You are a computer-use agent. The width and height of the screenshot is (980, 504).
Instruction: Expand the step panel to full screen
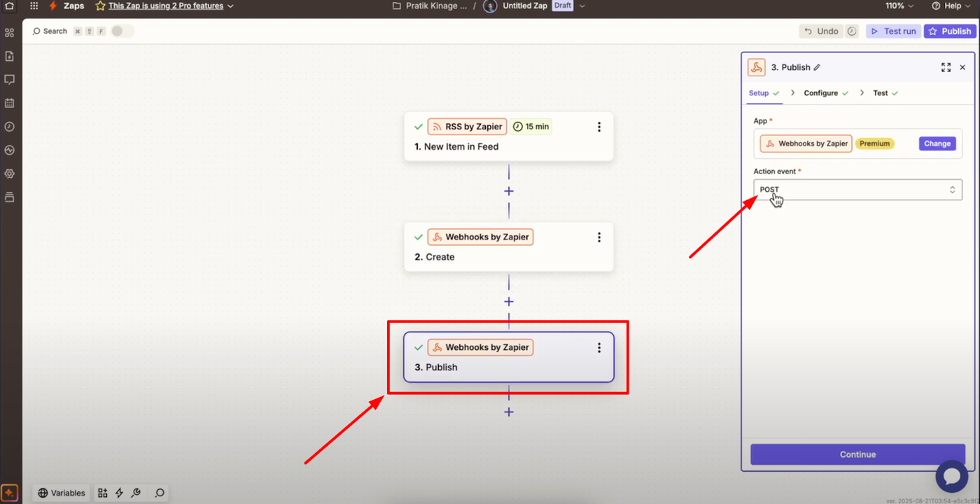click(946, 67)
